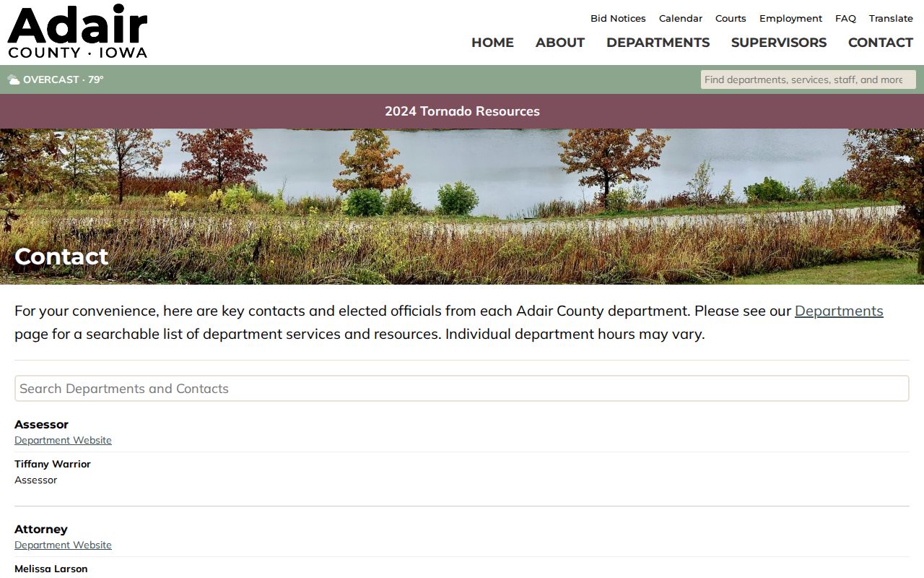Viewport: 924px width, 578px height.
Task: Open the 2024 Tornado Resources banner
Action: (x=462, y=111)
